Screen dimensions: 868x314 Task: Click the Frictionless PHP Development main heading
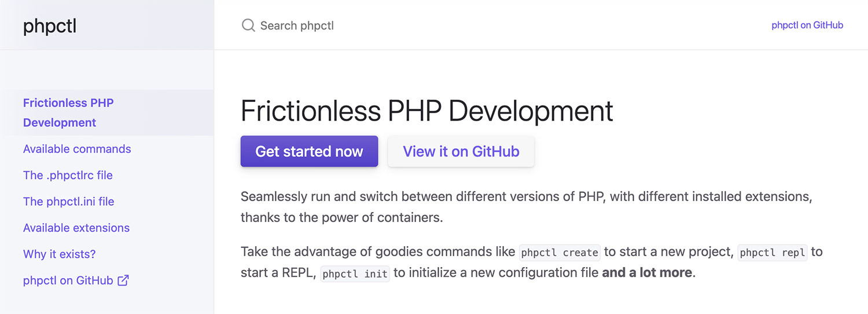click(426, 111)
